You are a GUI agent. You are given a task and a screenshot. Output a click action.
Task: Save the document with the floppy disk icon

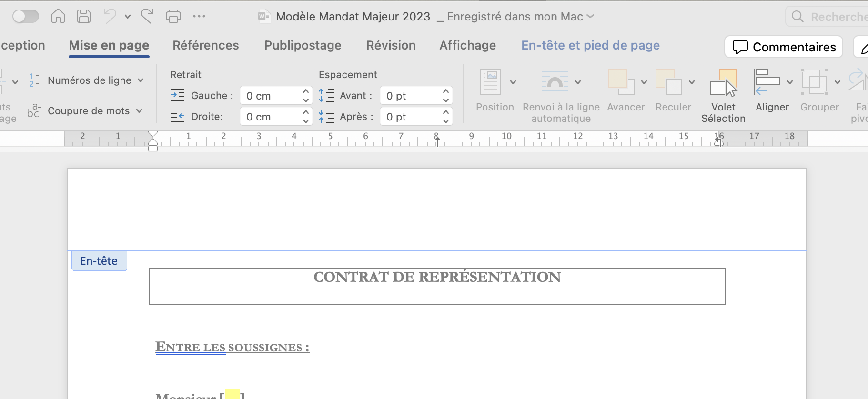(x=84, y=17)
